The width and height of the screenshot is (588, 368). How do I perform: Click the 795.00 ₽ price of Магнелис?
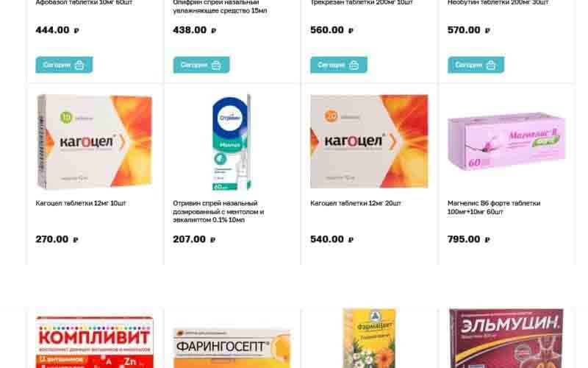coord(469,239)
